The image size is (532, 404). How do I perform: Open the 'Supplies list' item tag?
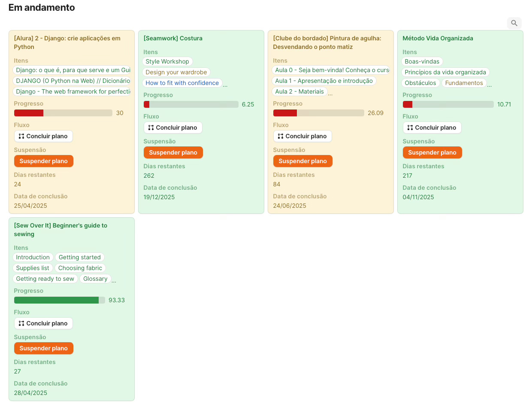[x=33, y=268]
